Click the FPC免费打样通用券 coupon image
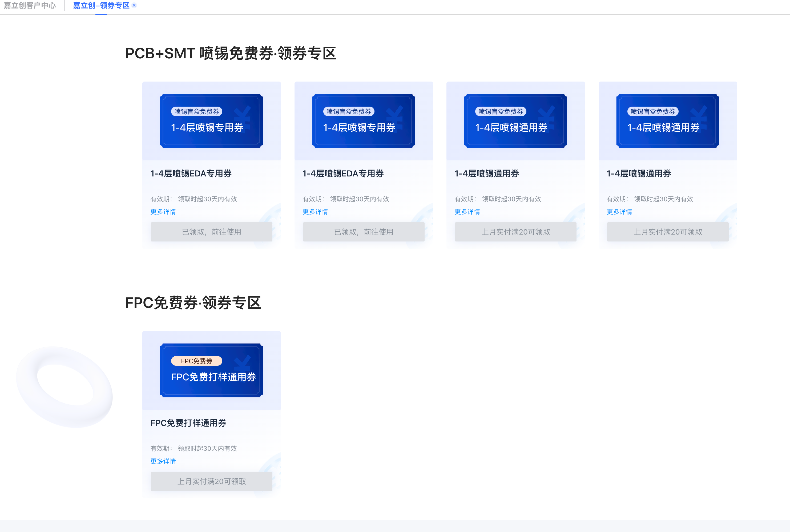Viewport: 790px width, 532px height. [x=211, y=370]
